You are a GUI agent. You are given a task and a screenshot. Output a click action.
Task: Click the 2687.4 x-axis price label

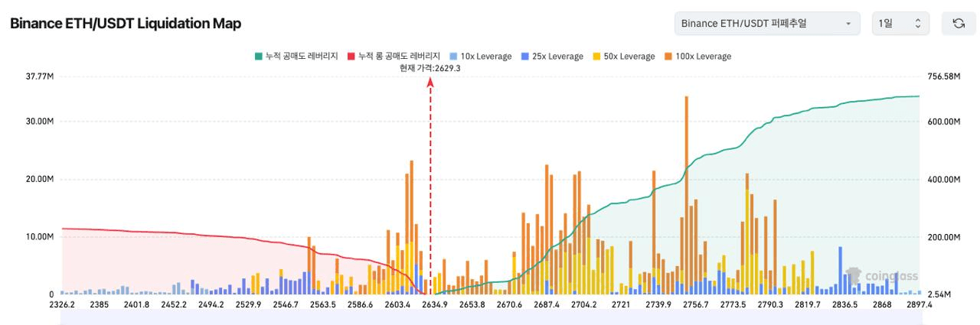pos(547,304)
